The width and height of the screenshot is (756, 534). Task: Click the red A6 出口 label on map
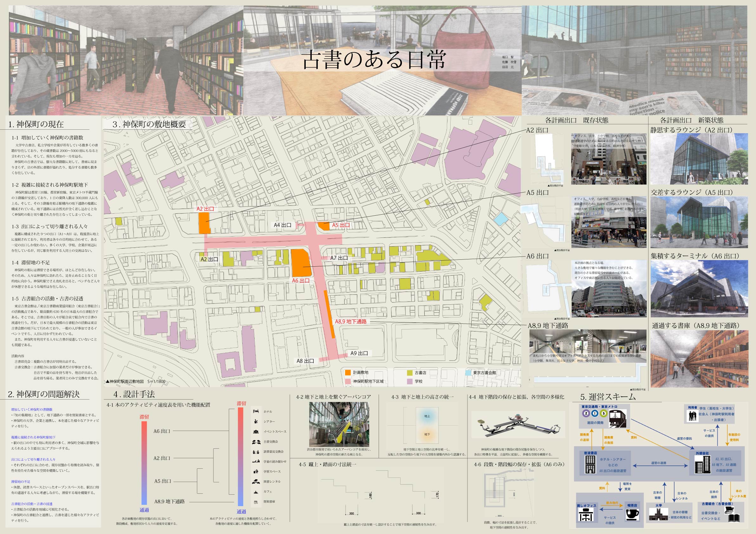pos(301,281)
